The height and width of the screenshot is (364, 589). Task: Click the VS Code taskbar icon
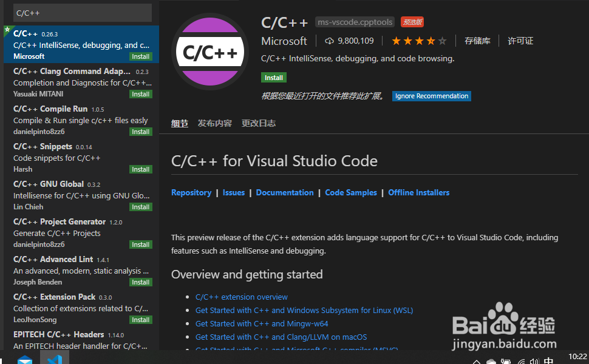click(x=54, y=359)
